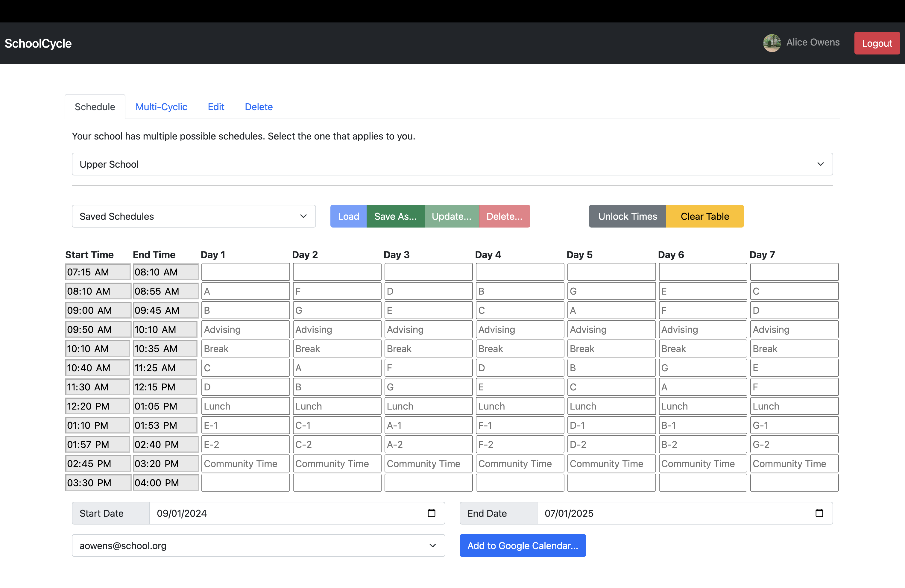905x588 pixels.
Task: Click the Alice Owens profile avatar
Action: pos(772,43)
